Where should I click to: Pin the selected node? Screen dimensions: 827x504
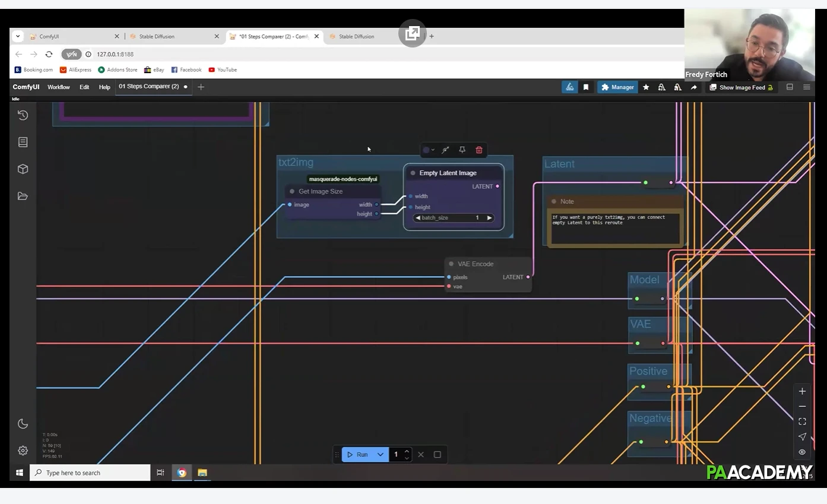[462, 150]
